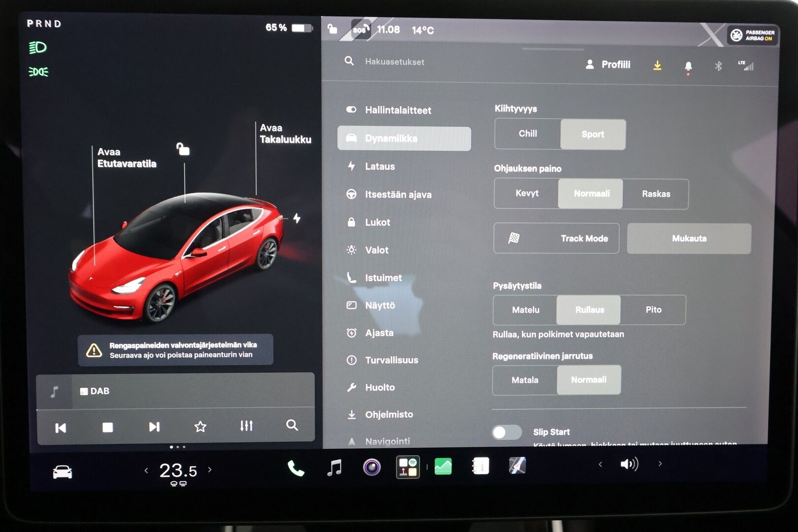Tap the tire pressure warning triangle
Image resolution: width=798 pixels, height=532 pixels.
point(94,350)
